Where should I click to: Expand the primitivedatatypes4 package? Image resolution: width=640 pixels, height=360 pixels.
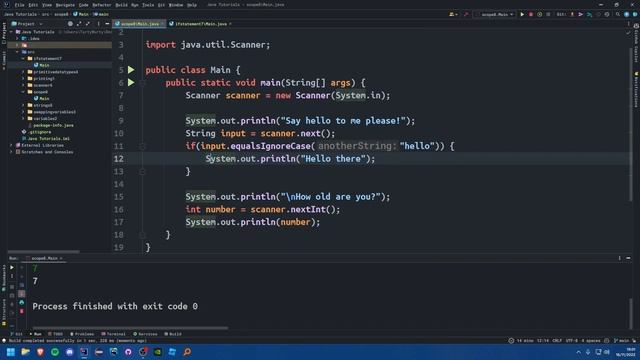(x=24, y=72)
